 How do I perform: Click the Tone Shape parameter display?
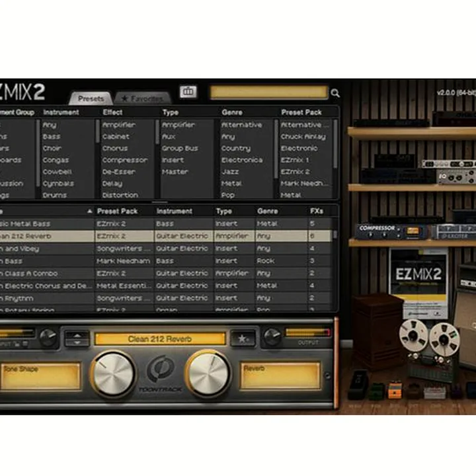pos(41,376)
